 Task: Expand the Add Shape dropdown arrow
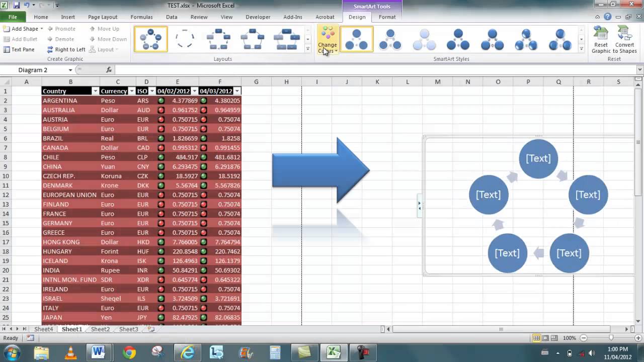(x=42, y=29)
